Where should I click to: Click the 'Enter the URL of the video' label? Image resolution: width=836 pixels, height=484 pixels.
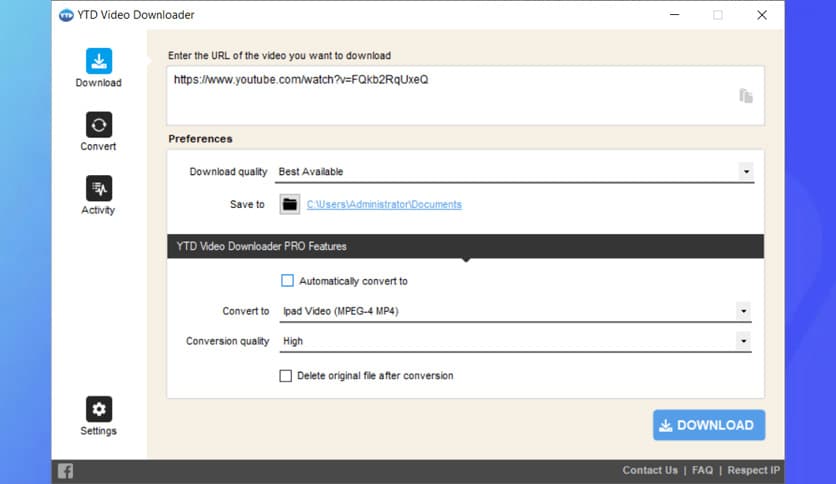pos(279,55)
